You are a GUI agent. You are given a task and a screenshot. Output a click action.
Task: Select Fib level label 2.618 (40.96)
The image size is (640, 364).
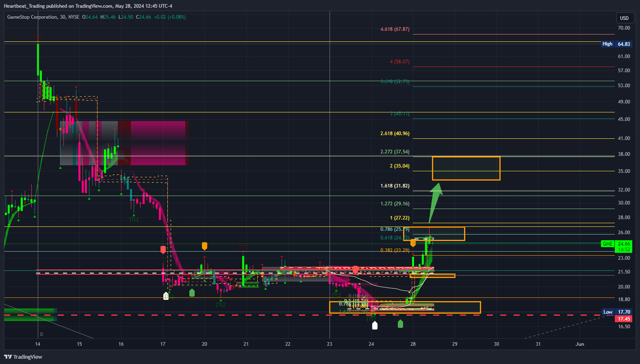[x=395, y=134]
